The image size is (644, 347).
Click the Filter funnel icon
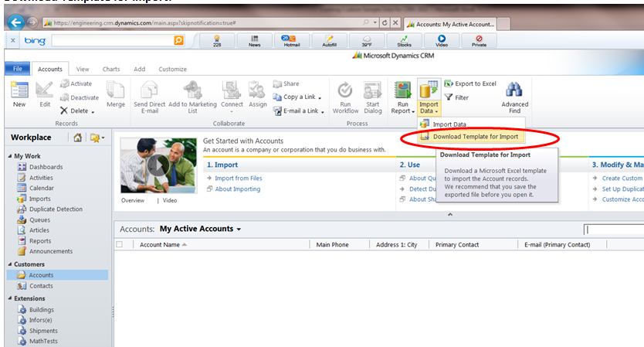(x=449, y=97)
